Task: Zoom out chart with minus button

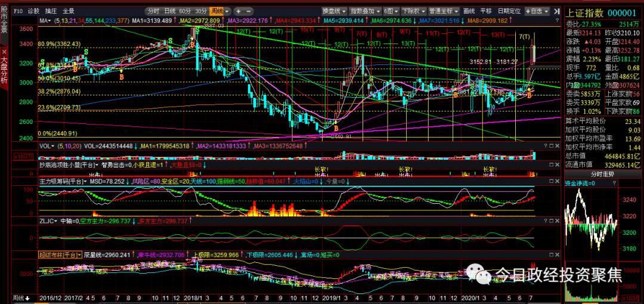Action: 249,11
